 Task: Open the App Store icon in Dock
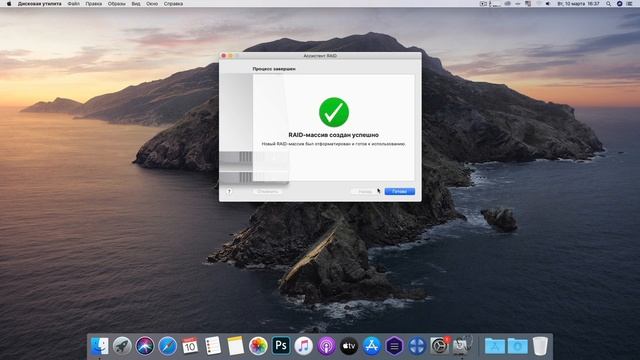coord(371,346)
